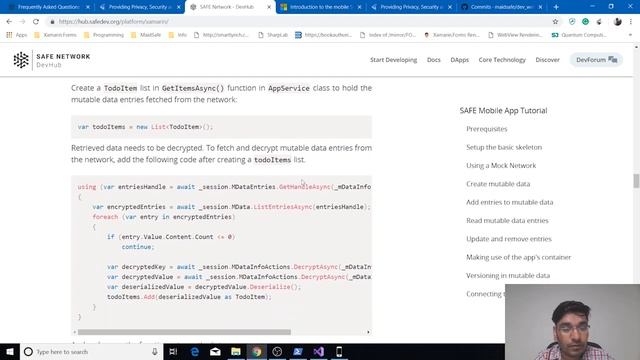The height and width of the screenshot is (360, 640).
Task: Switch to the Frequently Asked Questions tab
Action: click(49, 7)
